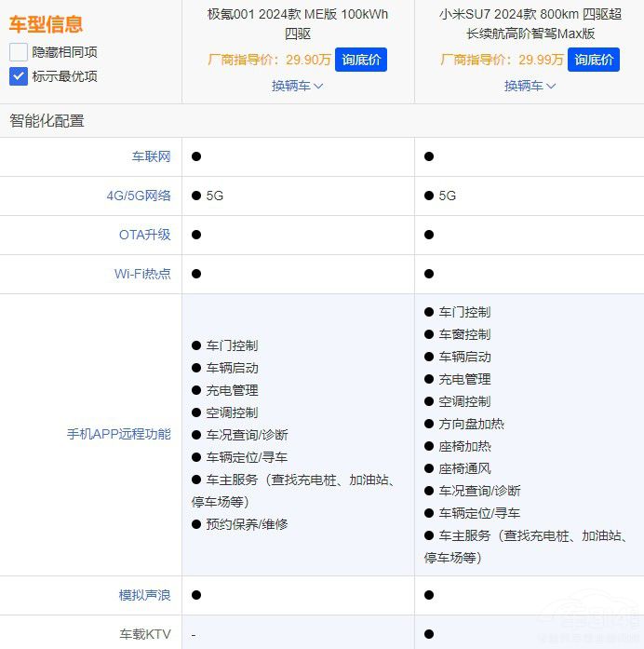The height and width of the screenshot is (649, 644).
Task: Click 询底价 button for 极氪001
Action: tap(360, 60)
